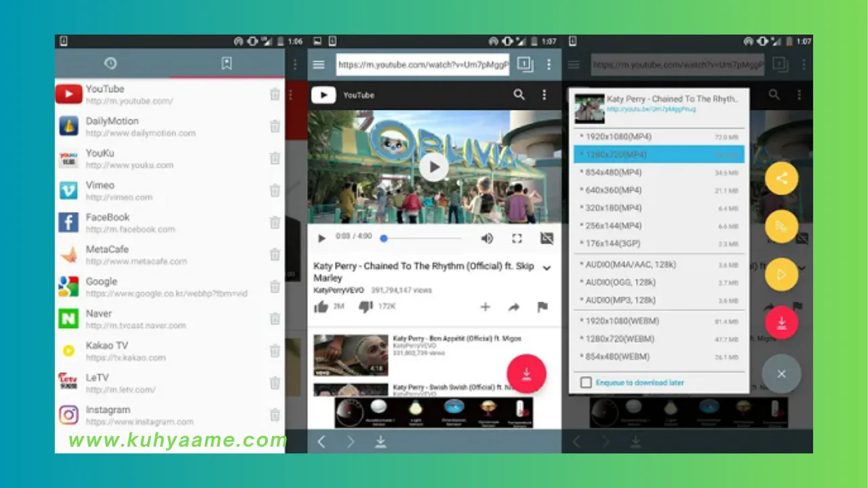Delete the MetaCafe bookmark

(275, 254)
